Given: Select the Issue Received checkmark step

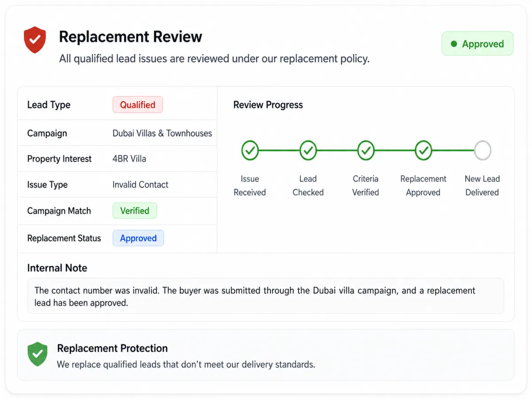Looking at the screenshot, I should (250, 151).
